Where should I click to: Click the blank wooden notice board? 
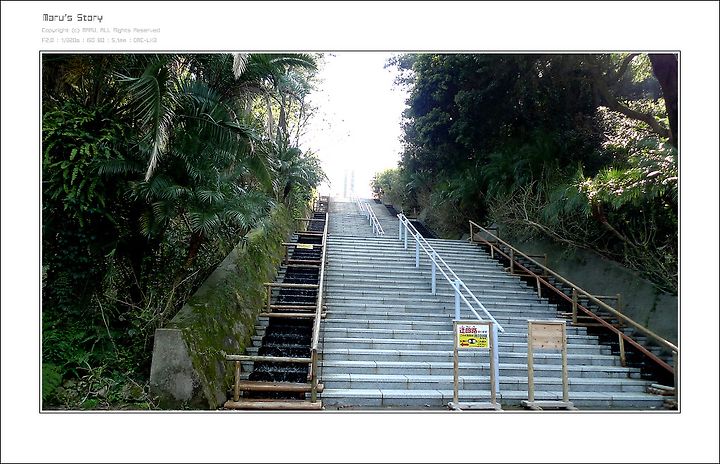click(546, 336)
